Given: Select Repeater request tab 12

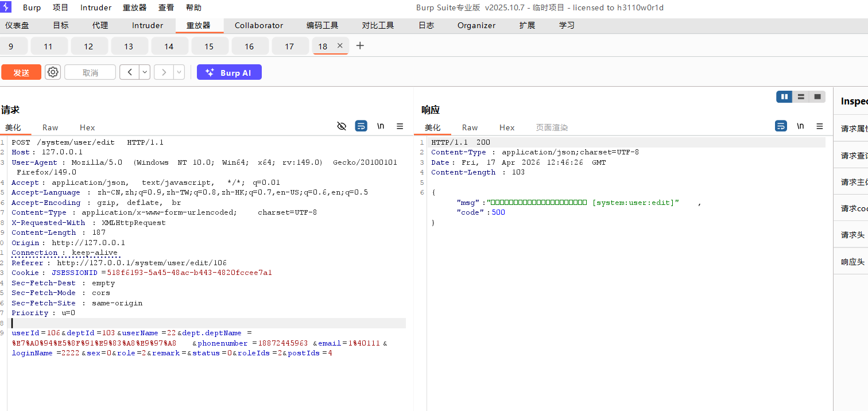Looking at the screenshot, I should click(x=88, y=46).
